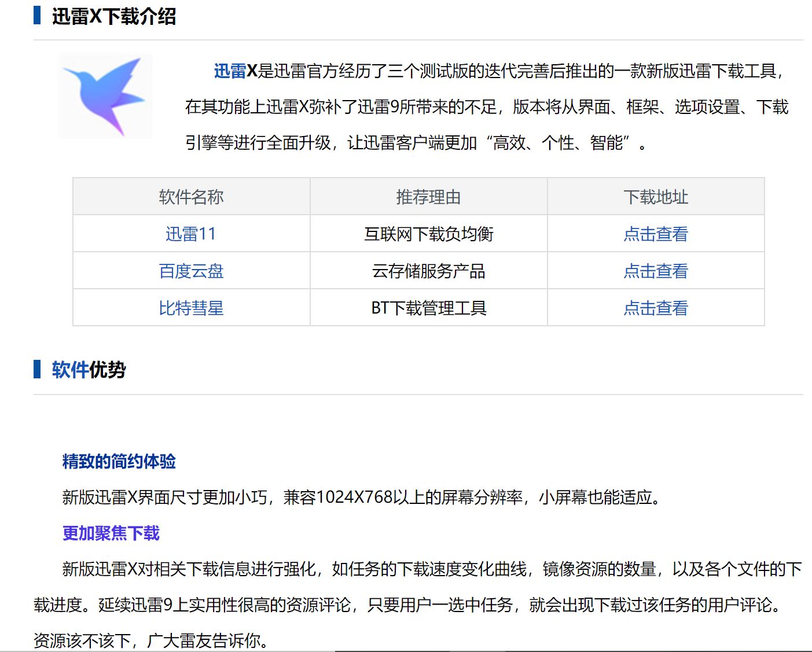
Task: Click the 互联网下载负均衡 table cell
Action: click(x=428, y=234)
